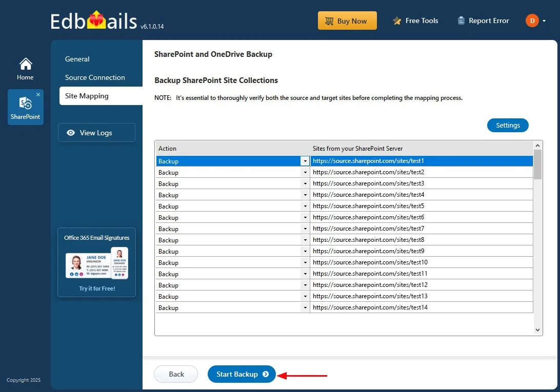560x392 pixels.
Task: Open Action dropdown for test6 row
Action: (x=305, y=217)
